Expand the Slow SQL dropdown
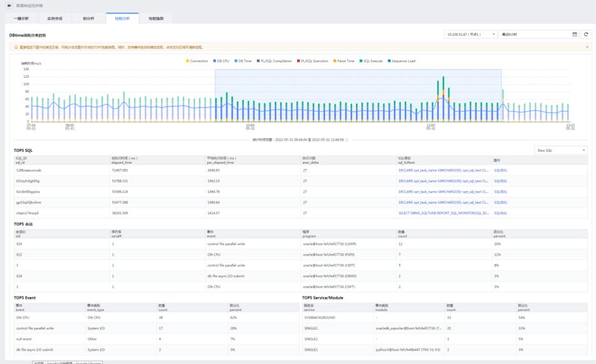 [561, 150]
